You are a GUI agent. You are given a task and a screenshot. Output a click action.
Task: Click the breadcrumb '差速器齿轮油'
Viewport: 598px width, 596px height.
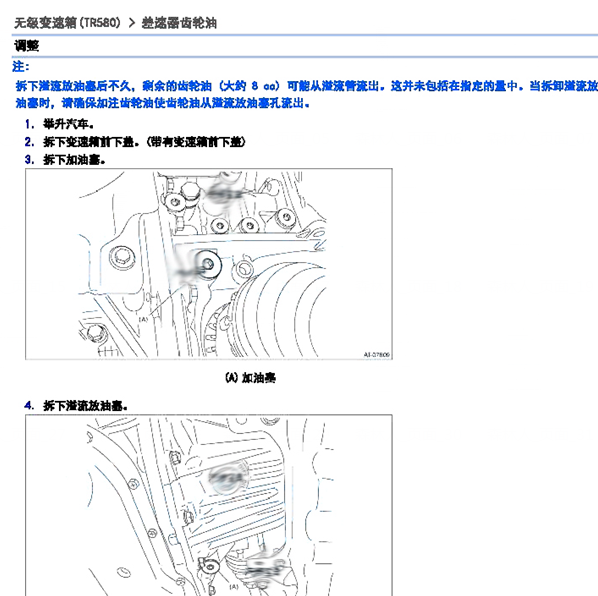(x=179, y=23)
